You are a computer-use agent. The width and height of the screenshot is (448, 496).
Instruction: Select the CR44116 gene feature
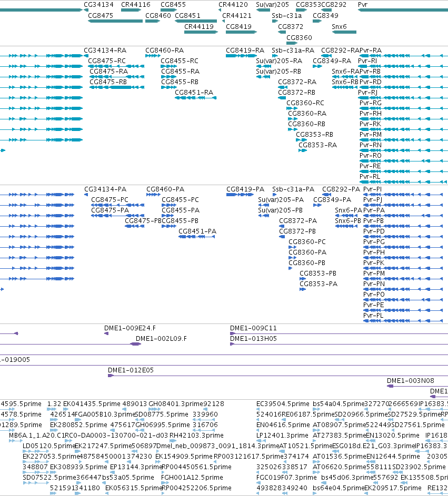pos(131,10)
